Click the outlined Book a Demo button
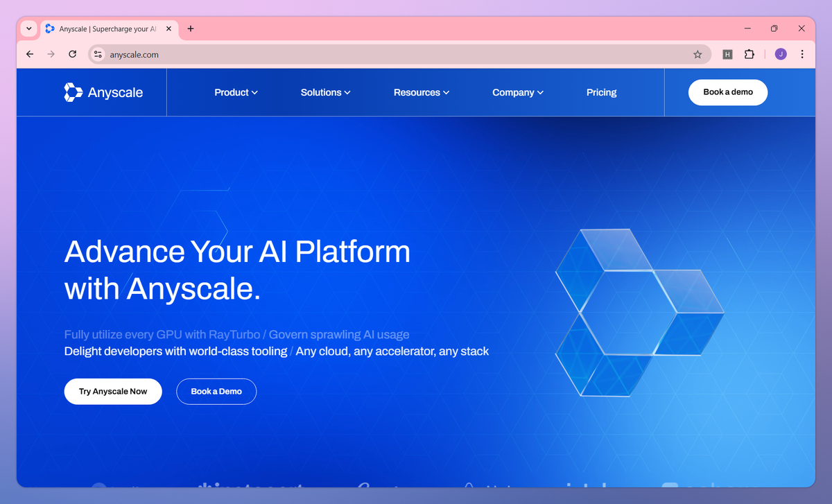 (216, 392)
